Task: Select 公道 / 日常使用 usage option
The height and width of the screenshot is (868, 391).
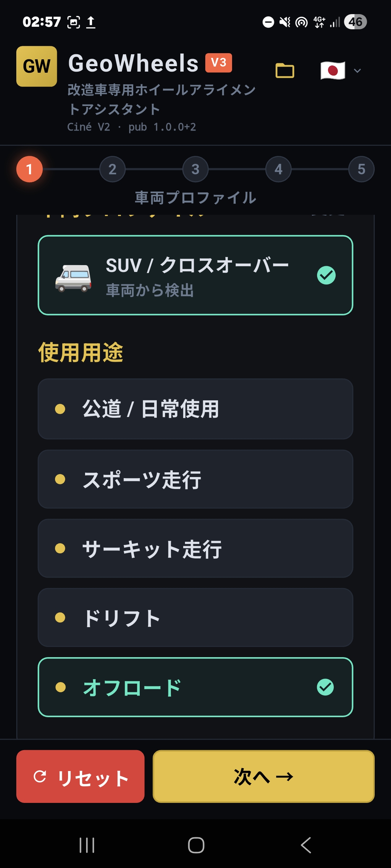Action: point(195,409)
